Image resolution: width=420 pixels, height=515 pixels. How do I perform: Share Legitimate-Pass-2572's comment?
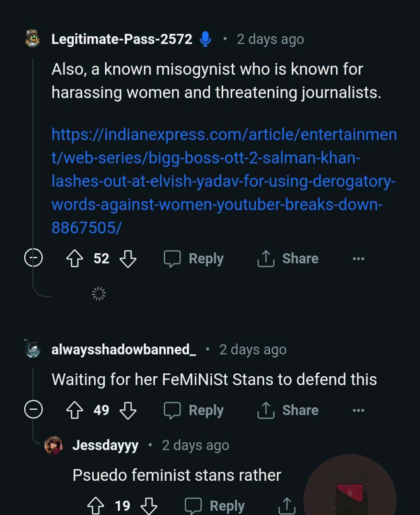288,258
